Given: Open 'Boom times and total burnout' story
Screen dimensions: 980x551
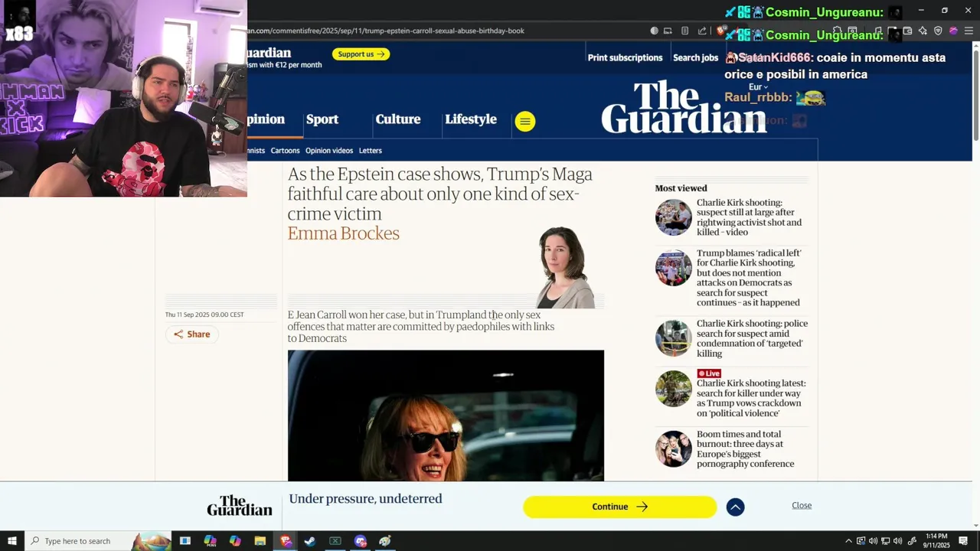Looking at the screenshot, I should [745, 448].
